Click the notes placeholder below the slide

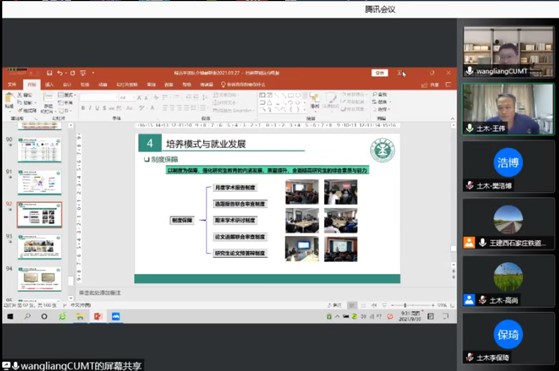[100, 293]
